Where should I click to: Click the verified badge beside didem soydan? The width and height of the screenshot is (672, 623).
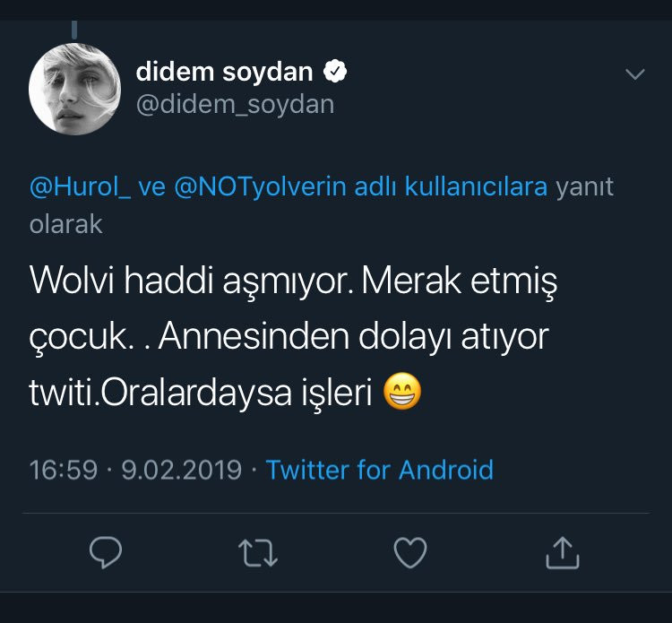335,71
